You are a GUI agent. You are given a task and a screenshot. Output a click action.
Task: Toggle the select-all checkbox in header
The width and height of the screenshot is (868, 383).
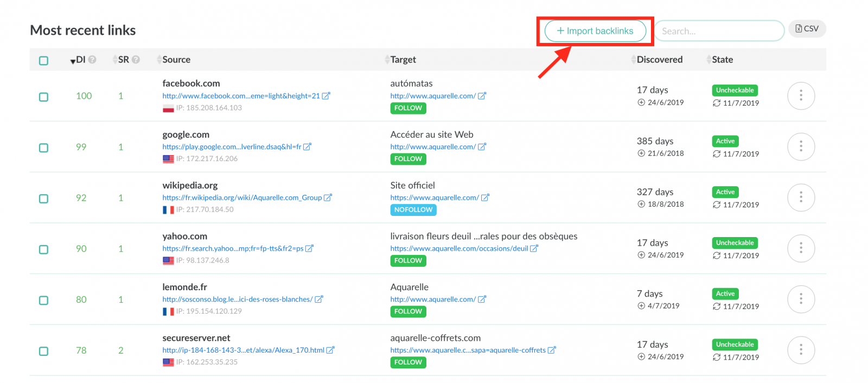point(43,60)
